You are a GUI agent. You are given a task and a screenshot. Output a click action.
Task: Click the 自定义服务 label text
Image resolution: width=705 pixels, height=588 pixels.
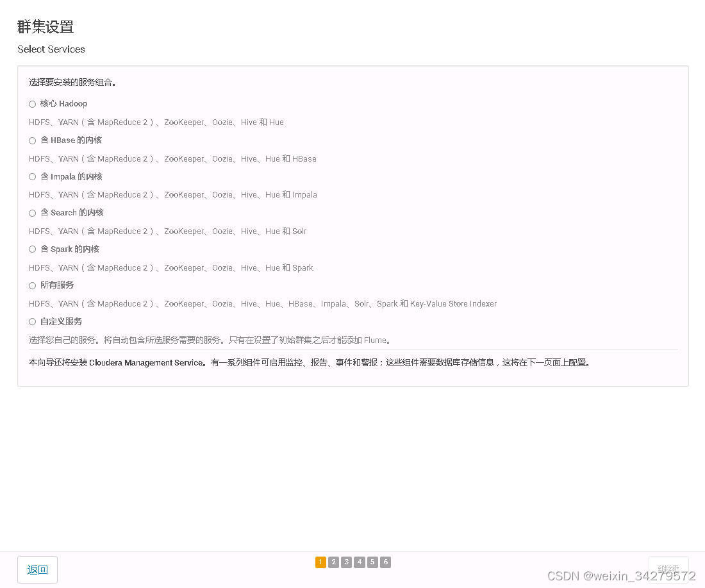pos(61,321)
